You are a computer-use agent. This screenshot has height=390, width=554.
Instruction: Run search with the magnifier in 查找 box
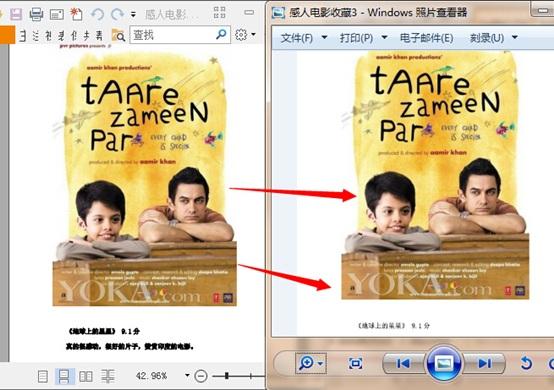[221, 34]
